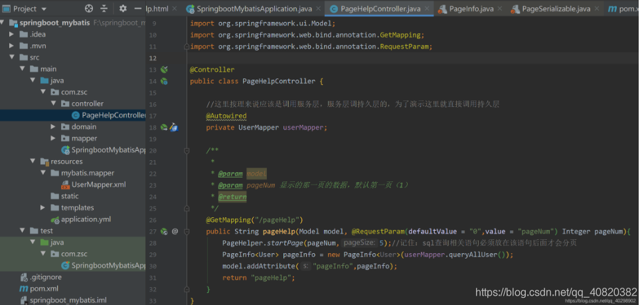This screenshot has height=305, width=644.
Task: Collapse the resources folder
Action: [33, 161]
